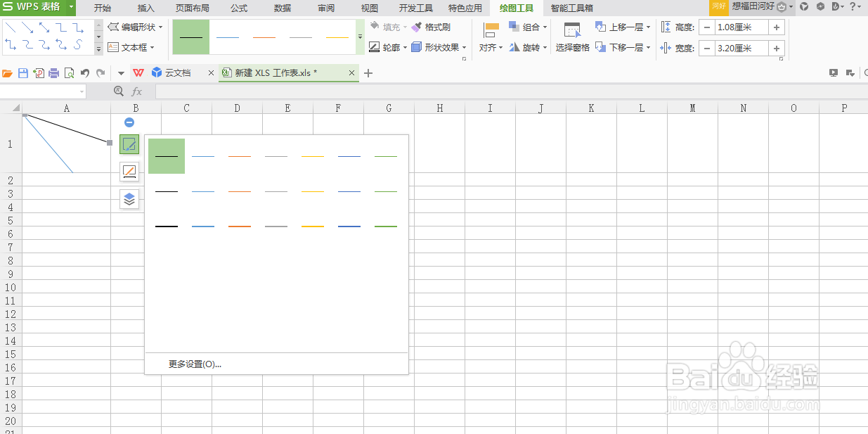Choose the orange line style in the ribbon gallery

tap(264, 37)
